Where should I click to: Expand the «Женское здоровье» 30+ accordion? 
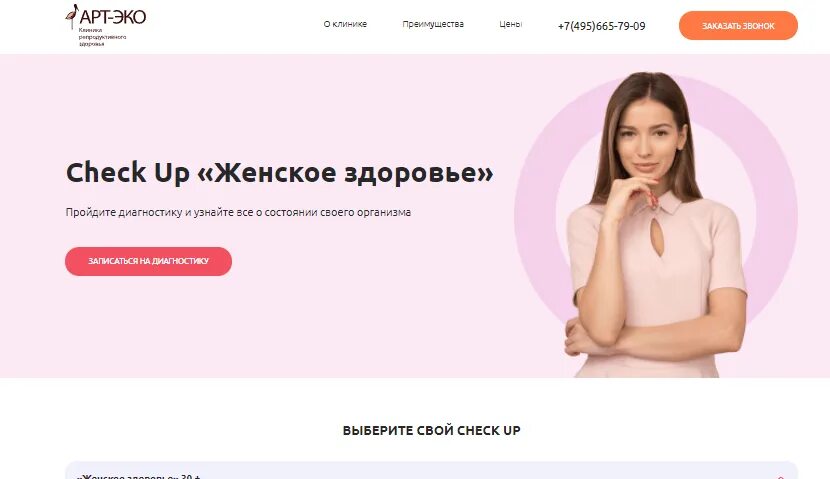431,473
